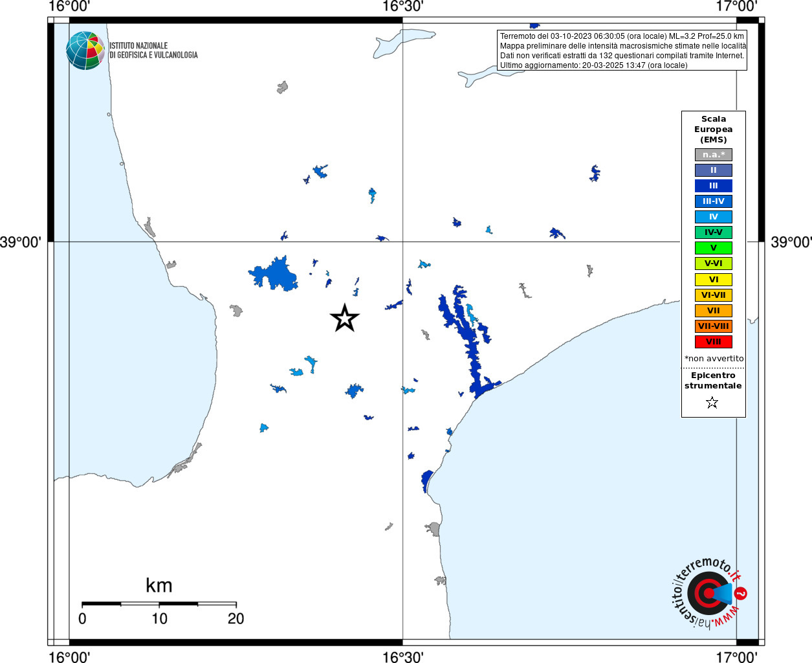812x663 pixels.
Task: Click the '0' value on scale bar
Action: pyautogui.click(x=82, y=618)
